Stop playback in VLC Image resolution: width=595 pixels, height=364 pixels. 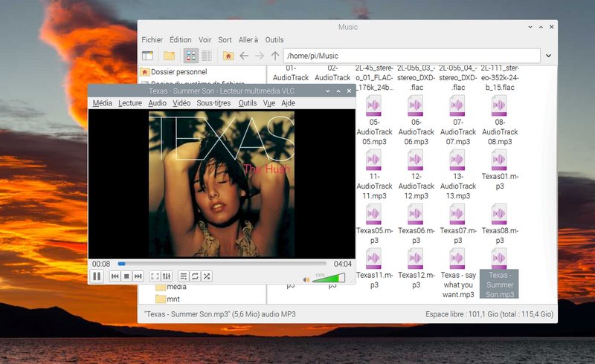pyautogui.click(x=126, y=276)
